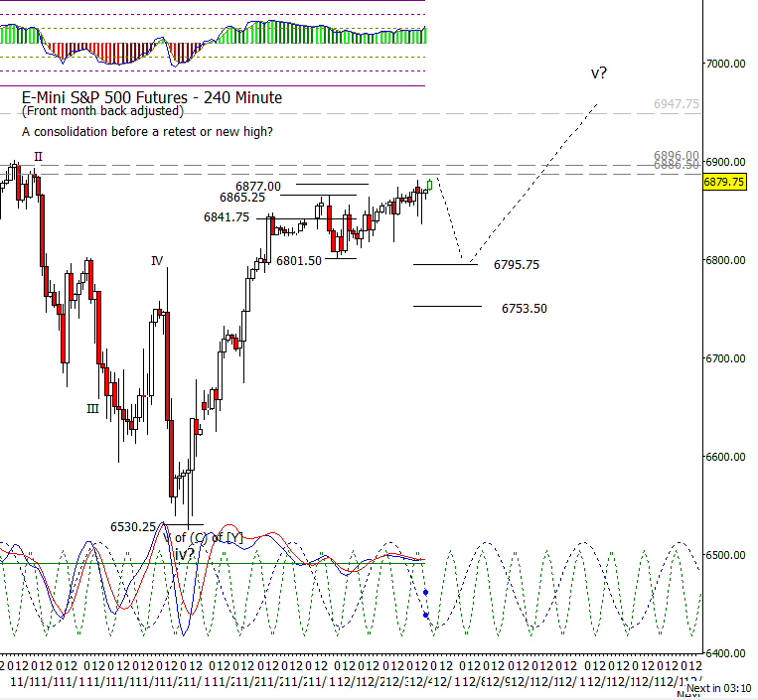Click the latest green candle on the chart

point(430,185)
